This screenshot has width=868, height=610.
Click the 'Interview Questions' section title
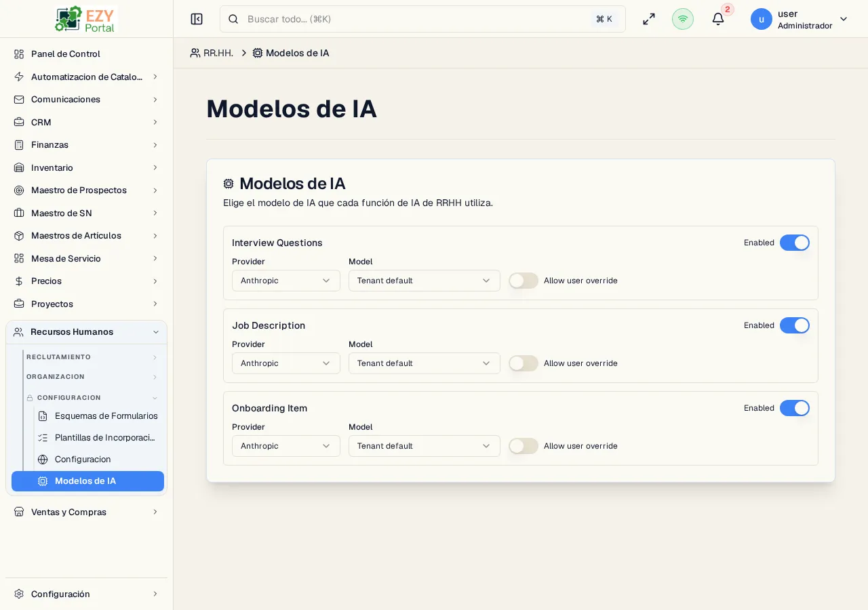pyautogui.click(x=277, y=243)
